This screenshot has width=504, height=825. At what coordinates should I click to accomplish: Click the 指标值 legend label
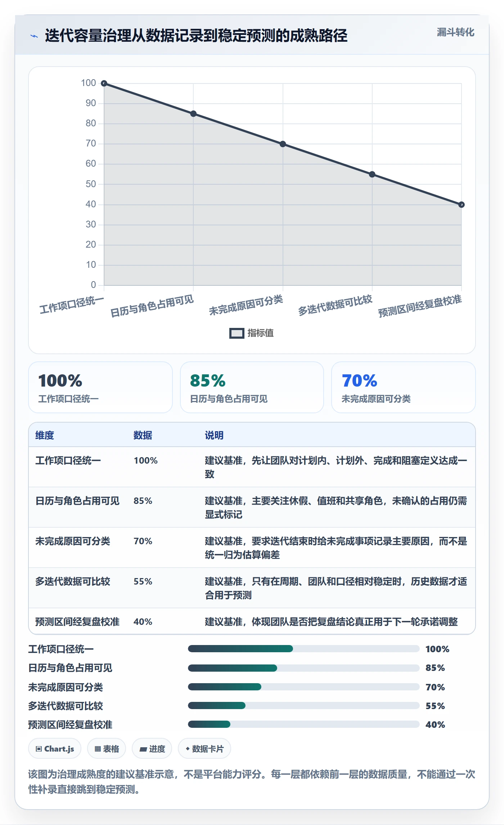point(261,333)
